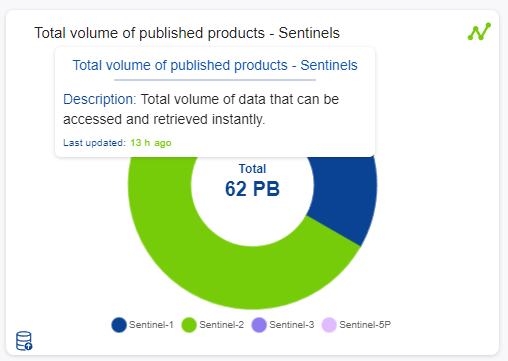Show or hide Sentinel-5P via its label
The height and width of the screenshot is (361, 508).
point(365,325)
